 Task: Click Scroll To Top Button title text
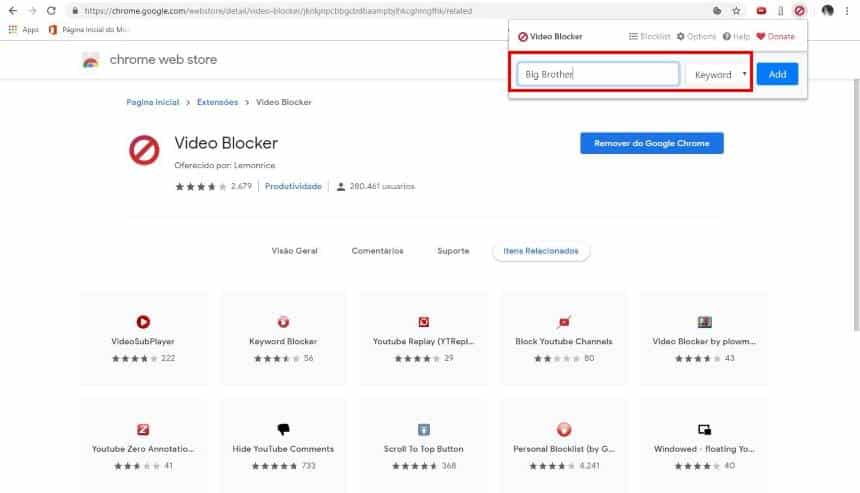click(423, 449)
